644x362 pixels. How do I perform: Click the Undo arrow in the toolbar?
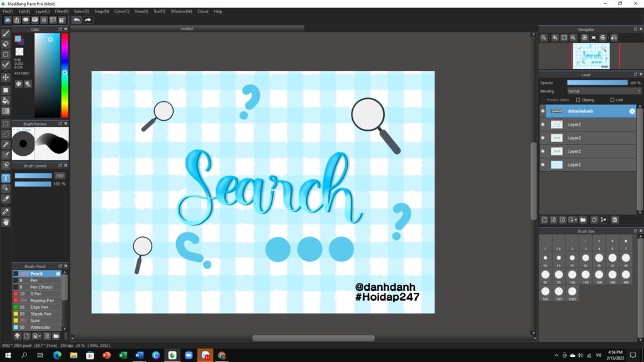click(77, 20)
